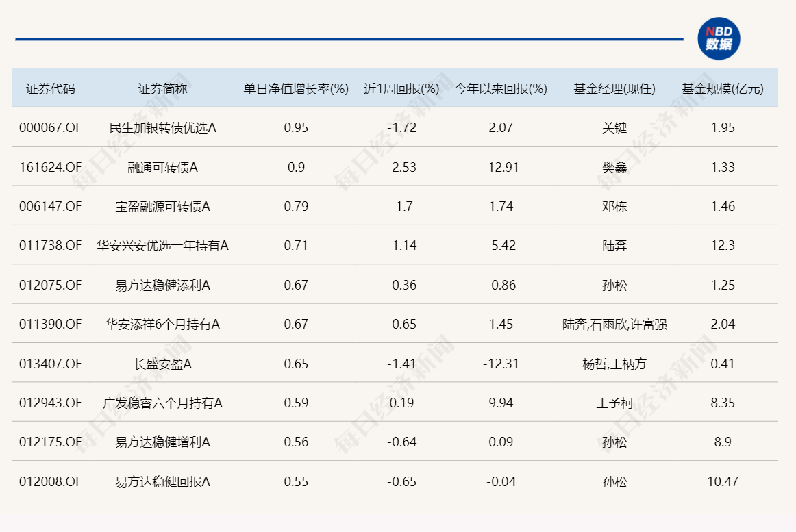This screenshot has width=796, height=532.
Task: Select daily growth value 0.59
Action: [x=296, y=403]
